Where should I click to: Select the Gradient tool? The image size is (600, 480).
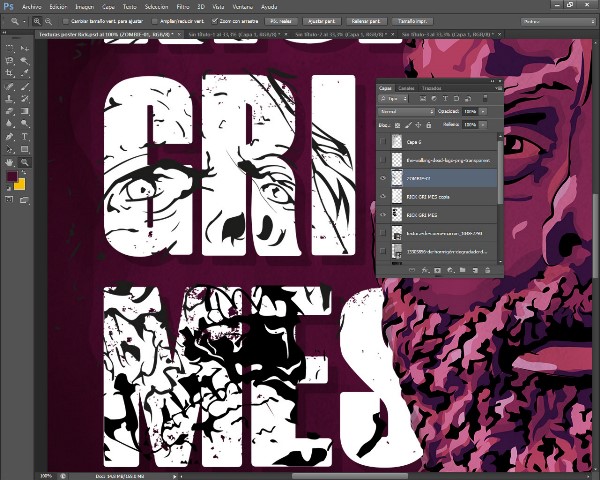24,111
